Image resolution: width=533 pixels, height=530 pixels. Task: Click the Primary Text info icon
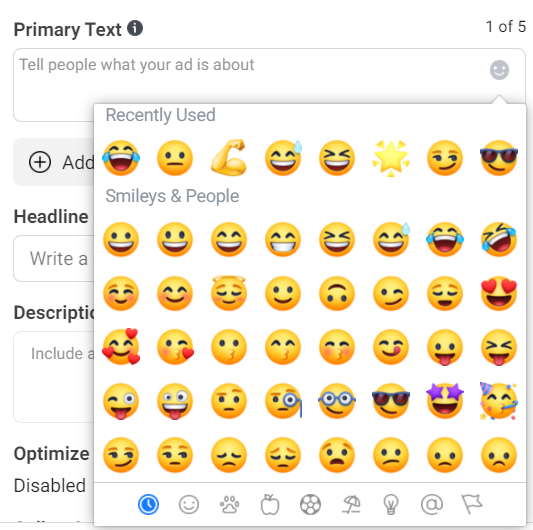tap(135, 28)
